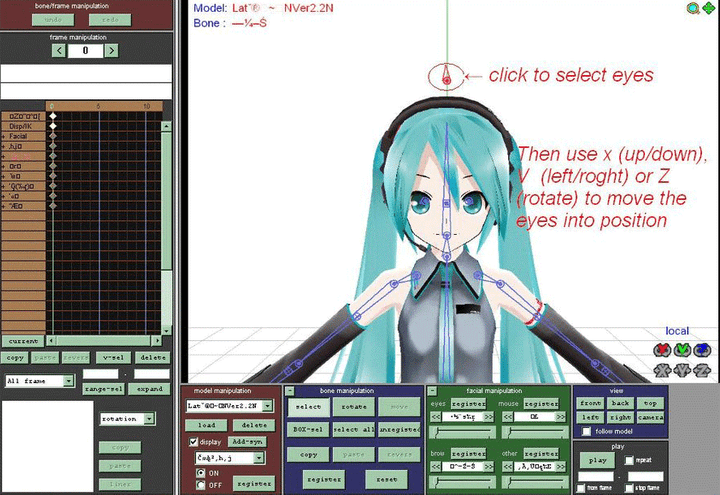This screenshot has height=495, width=720.
Task: Click the unregister button
Action: 399,430
